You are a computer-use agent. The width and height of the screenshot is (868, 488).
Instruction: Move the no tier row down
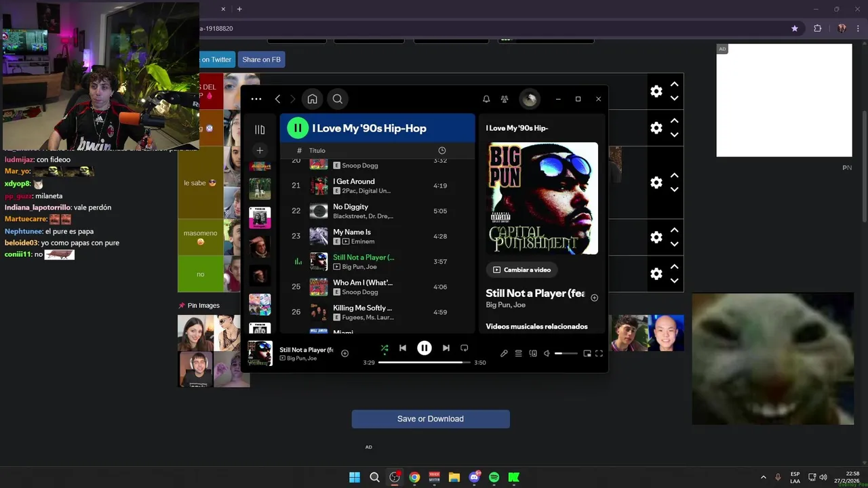(675, 281)
